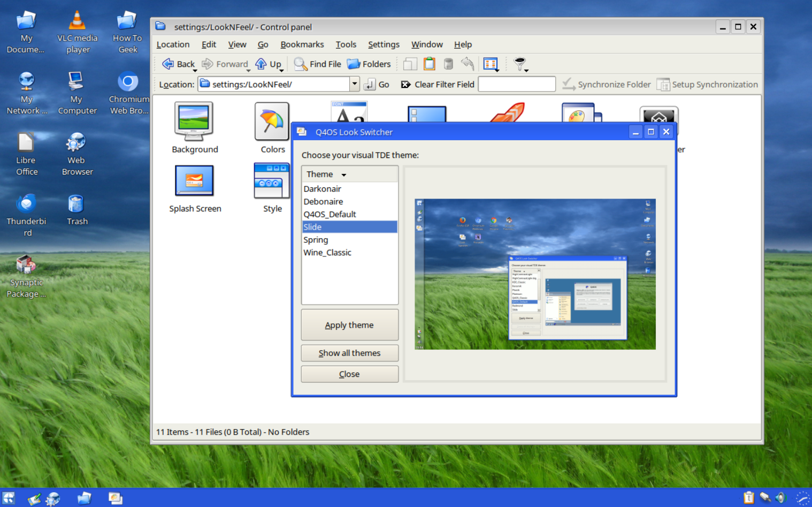Image resolution: width=812 pixels, height=507 pixels.
Task: Click the taskbar clock icon
Action: click(x=802, y=498)
